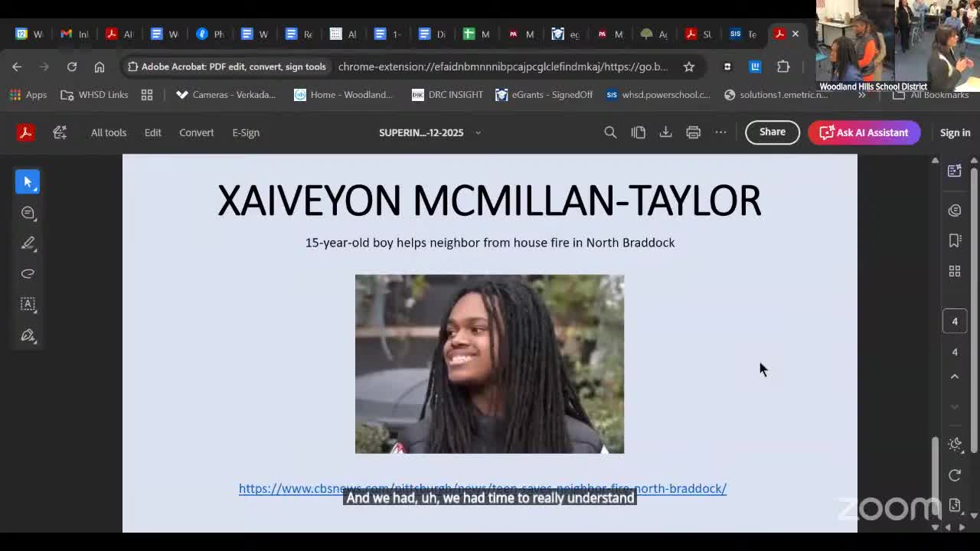Choose the freehand draw loop tool
The width and height of the screenshot is (980, 551).
[x=28, y=273]
